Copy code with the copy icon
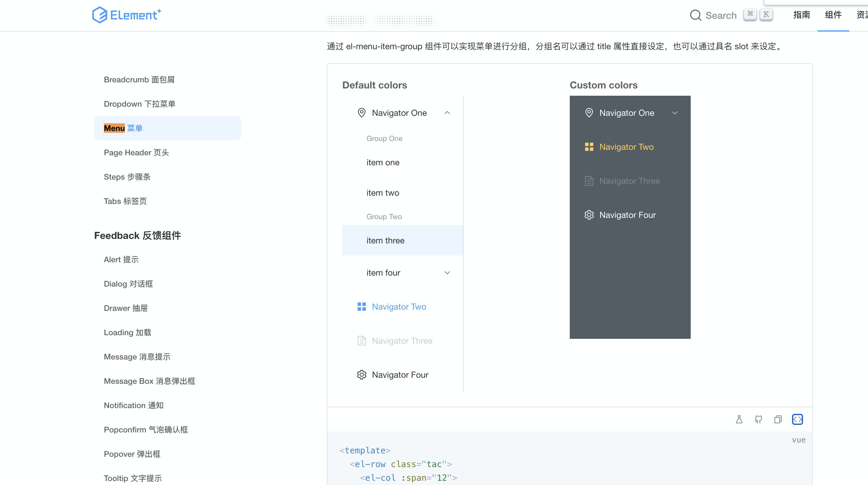The width and height of the screenshot is (868, 485). tap(778, 419)
